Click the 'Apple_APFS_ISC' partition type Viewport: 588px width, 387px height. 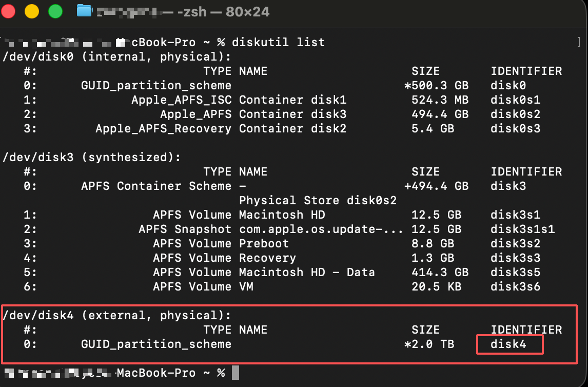[181, 100]
